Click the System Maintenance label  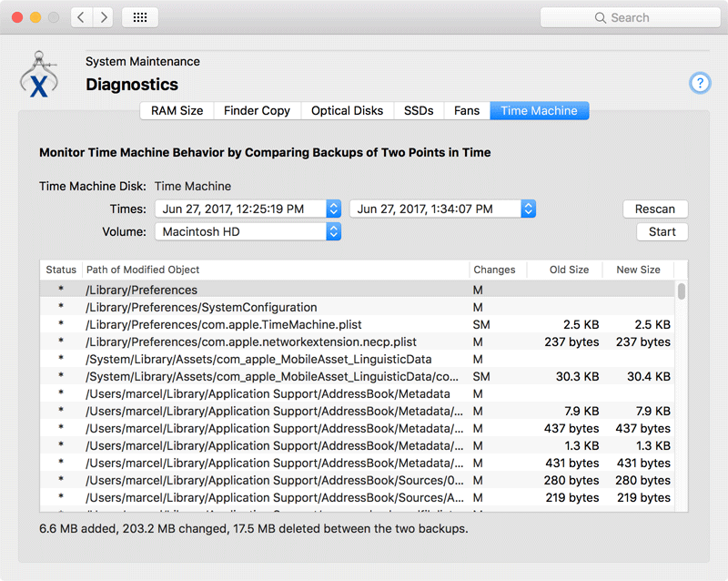(143, 61)
